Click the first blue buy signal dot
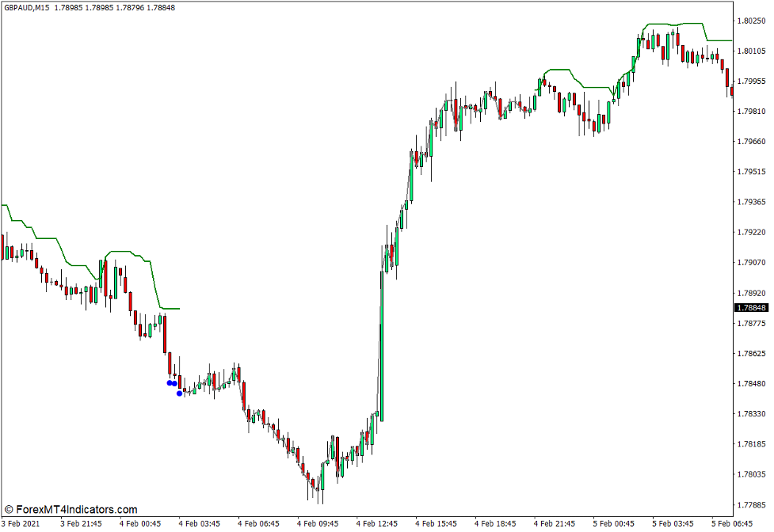This screenshot has height=532, width=774. tap(168, 382)
